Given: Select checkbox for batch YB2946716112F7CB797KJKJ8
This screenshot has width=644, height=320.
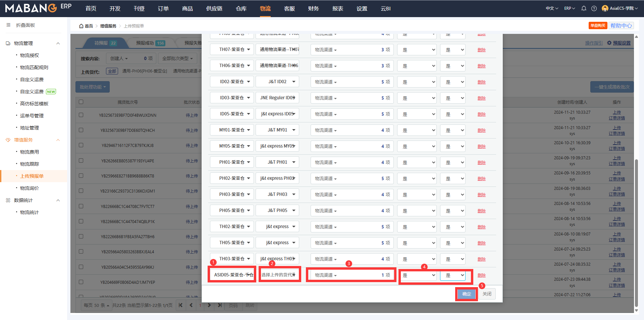Looking at the screenshot, I should tap(81, 145).
